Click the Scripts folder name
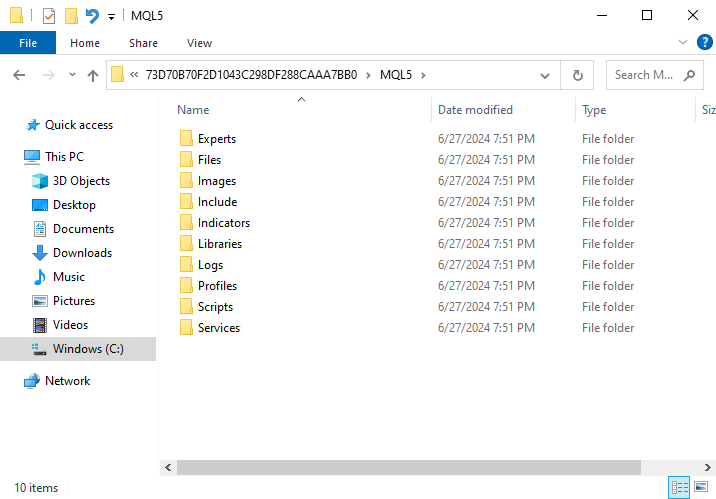Viewport: 716px width, 499px height. coord(216,307)
